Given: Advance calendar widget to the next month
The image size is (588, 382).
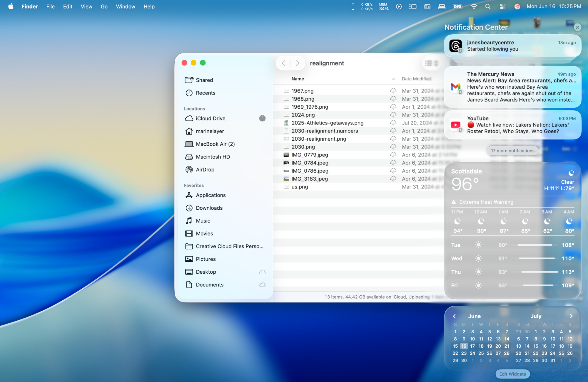Looking at the screenshot, I should click(571, 316).
